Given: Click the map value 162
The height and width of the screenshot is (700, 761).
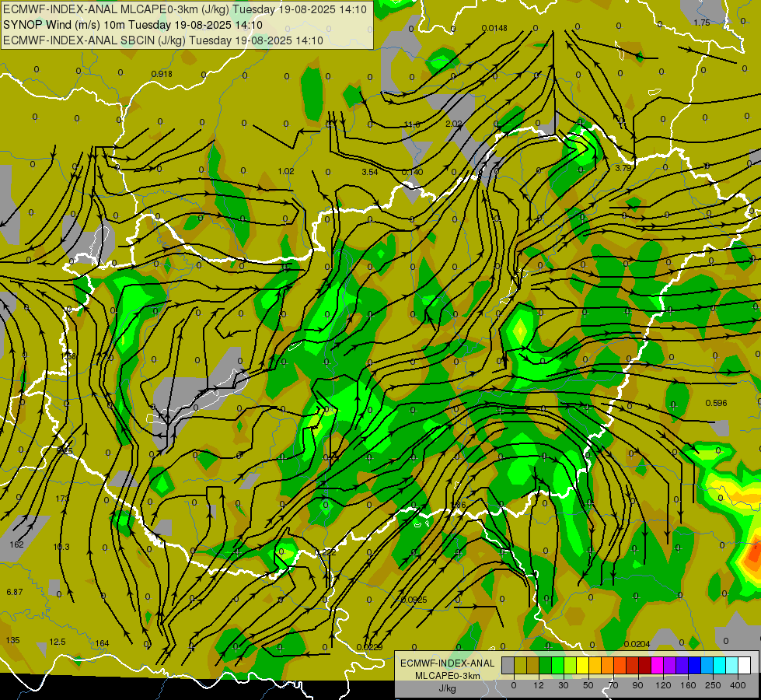Looking at the screenshot, I should (16, 544).
